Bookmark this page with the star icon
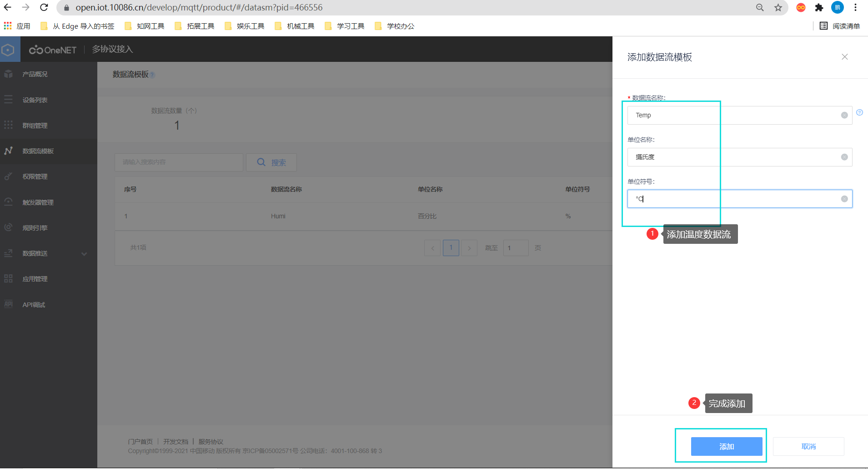 pos(778,7)
